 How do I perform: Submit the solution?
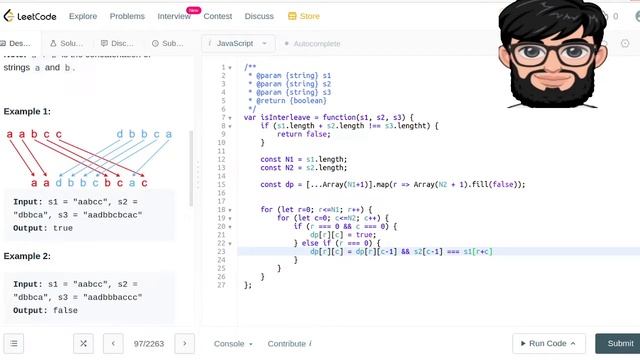(x=618, y=344)
